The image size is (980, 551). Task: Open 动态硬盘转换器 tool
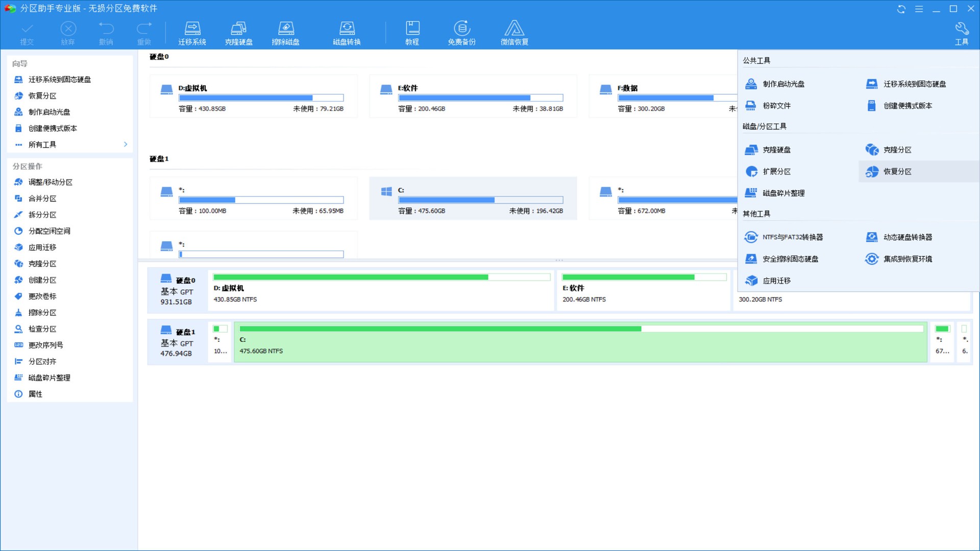click(899, 237)
